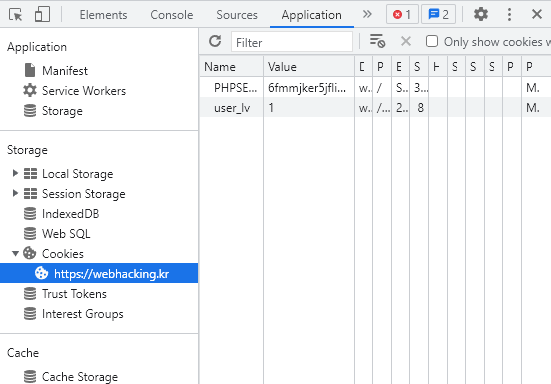Click the Cookies cookie icon
The height and width of the screenshot is (384, 551).
30,253
